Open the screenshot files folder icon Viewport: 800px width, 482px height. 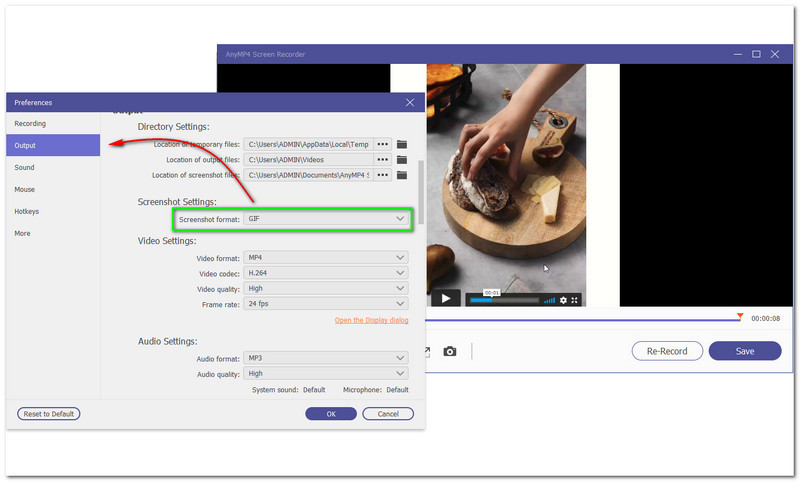pyautogui.click(x=402, y=175)
